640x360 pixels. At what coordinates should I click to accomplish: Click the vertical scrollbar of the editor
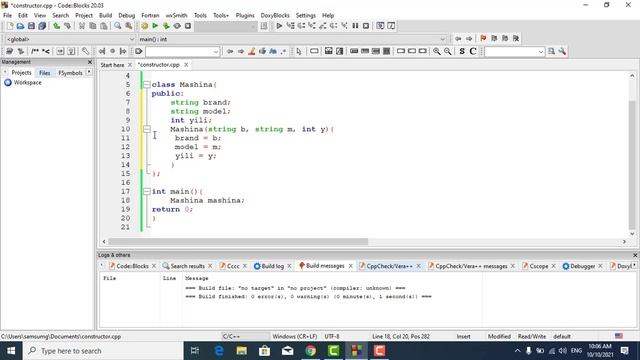point(632,165)
